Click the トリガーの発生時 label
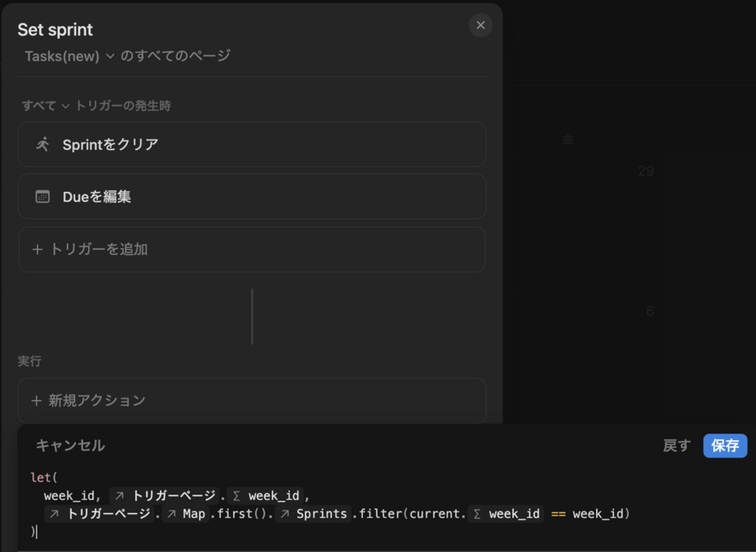Image resolution: width=756 pixels, height=552 pixels. (x=123, y=106)
